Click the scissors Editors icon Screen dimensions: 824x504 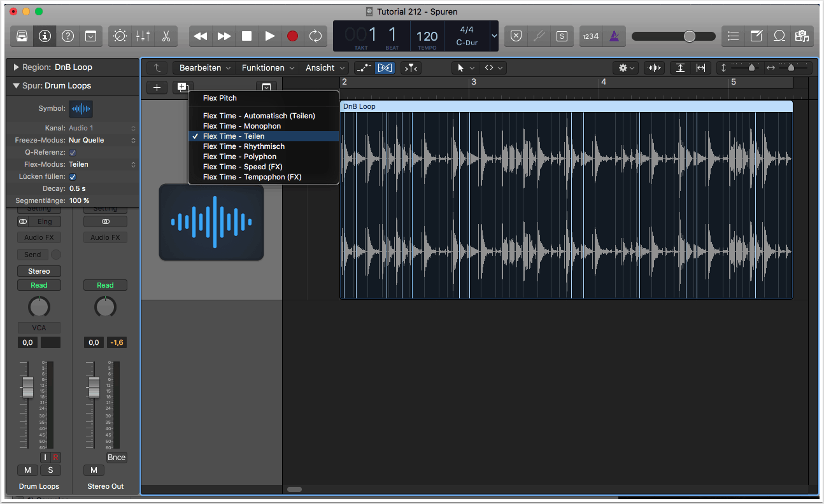pyautogui.click(x=166, y=36)
